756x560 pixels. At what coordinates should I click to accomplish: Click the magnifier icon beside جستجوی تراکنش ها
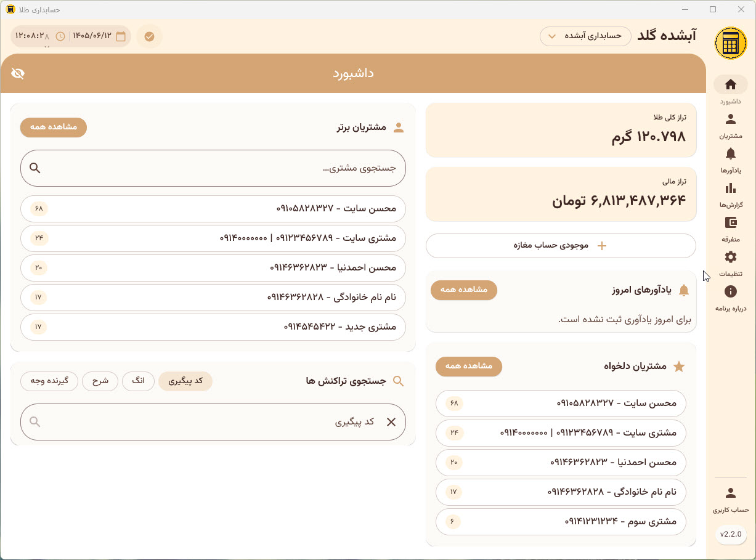(399, 381)
